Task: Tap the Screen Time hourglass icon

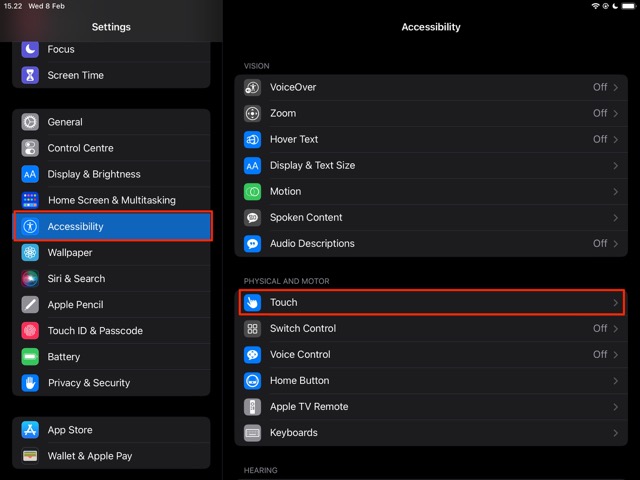Action: 30,76
